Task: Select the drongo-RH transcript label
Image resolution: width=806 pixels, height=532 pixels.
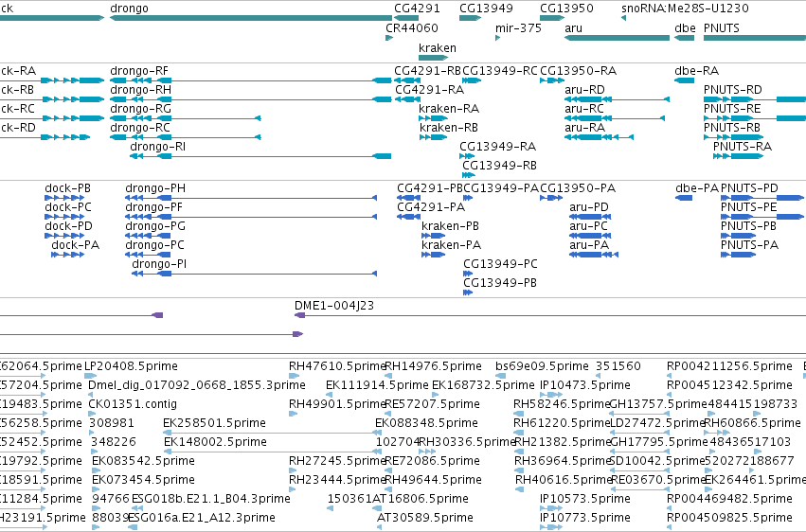Action: pyautogui.click(x=140, y=90)
